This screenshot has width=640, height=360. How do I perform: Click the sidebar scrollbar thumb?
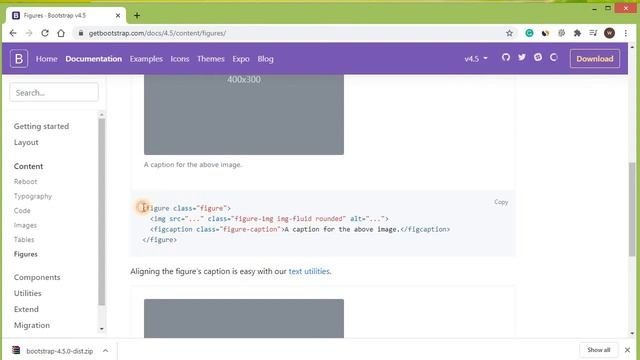tap(102, 212)
